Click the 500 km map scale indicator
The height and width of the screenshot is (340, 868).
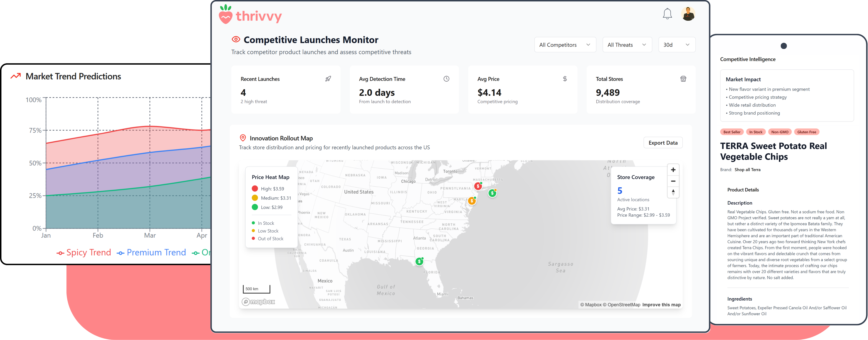click(256, 289)
